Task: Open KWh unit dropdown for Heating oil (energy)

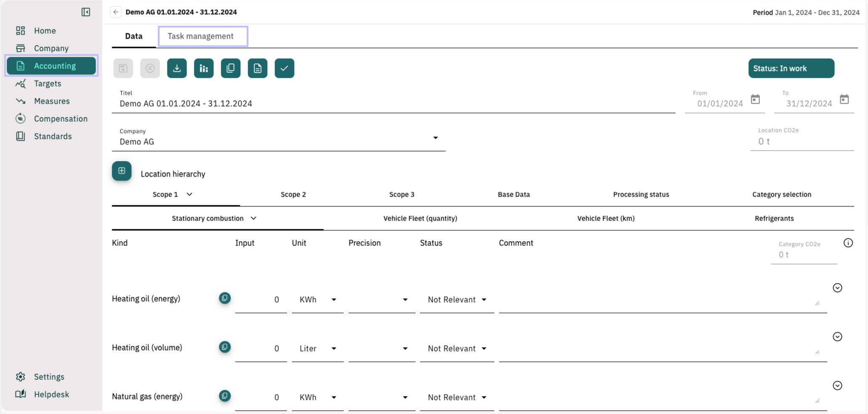Action: (318, 300)
